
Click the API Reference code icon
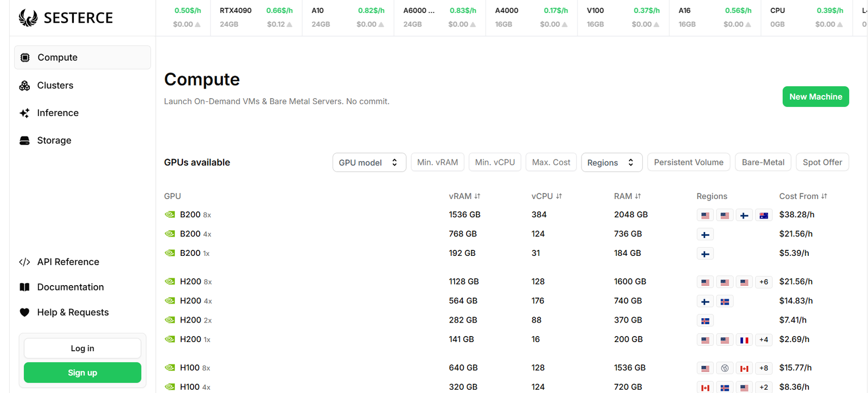coord(24,262)
